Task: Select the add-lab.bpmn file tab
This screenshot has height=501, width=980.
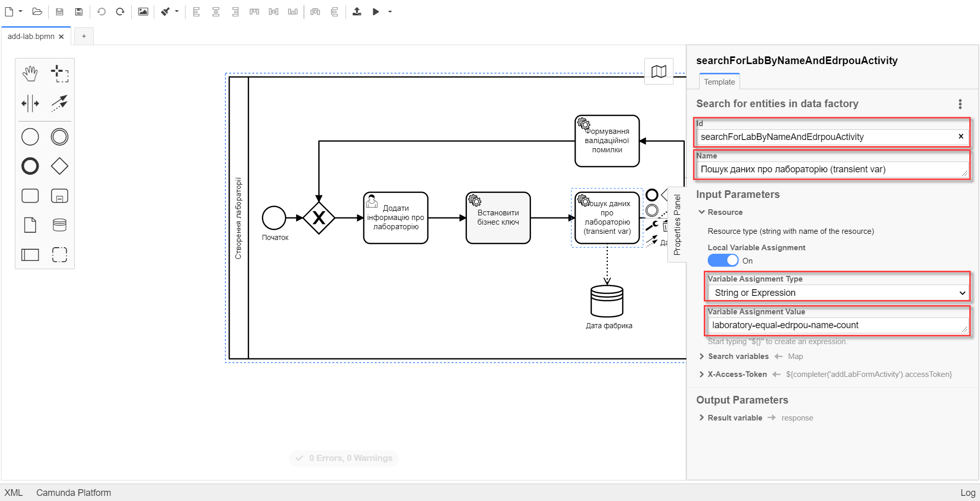Action: click(x=31, y=36)
